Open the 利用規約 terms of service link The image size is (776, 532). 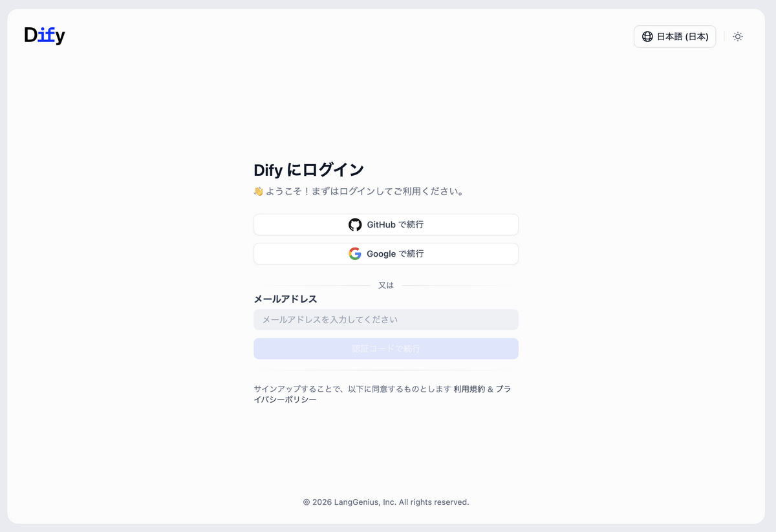(x=468, y=388)
